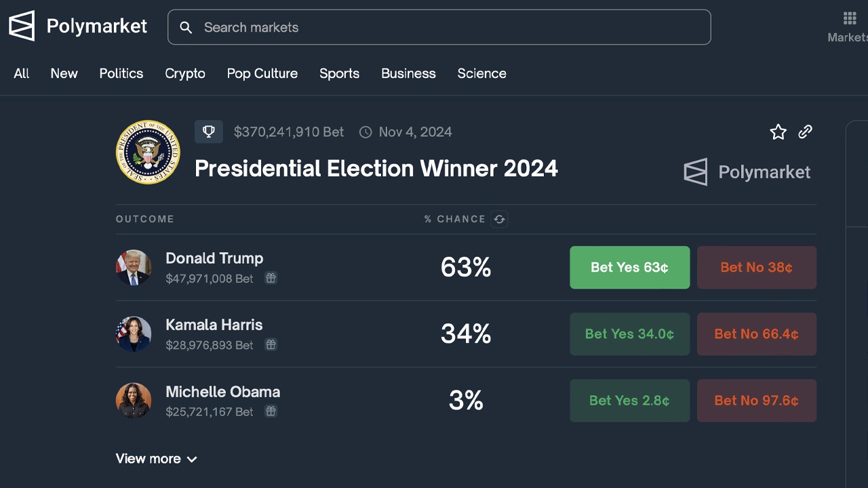Click the trophy icon beside bet total
The height and width of the screenshot is (488, 868).
209,131
